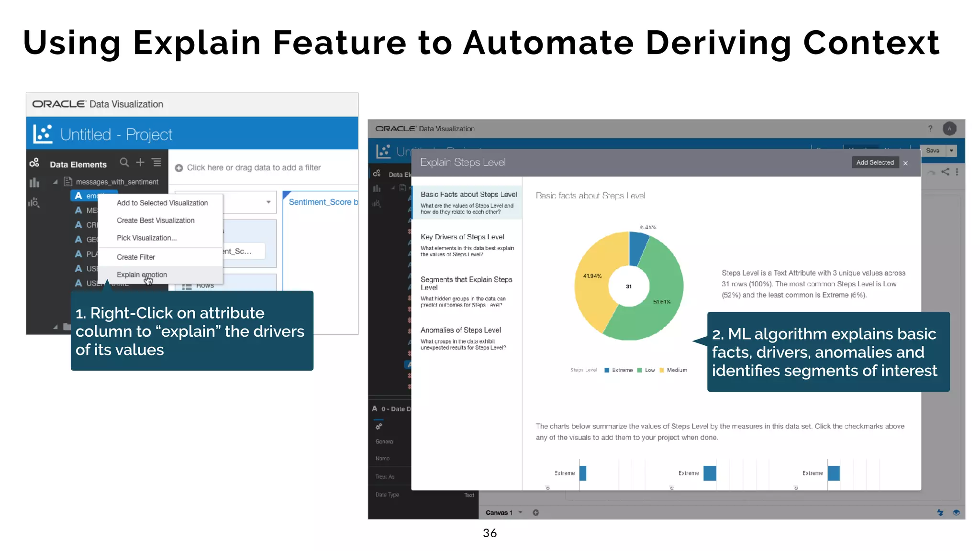Image resolution: width=980 pixels, height=551 pixels.
Task: Open the Basic Facts about Steps Level tab
Action: pyautogui.click(x=467, y=202)
